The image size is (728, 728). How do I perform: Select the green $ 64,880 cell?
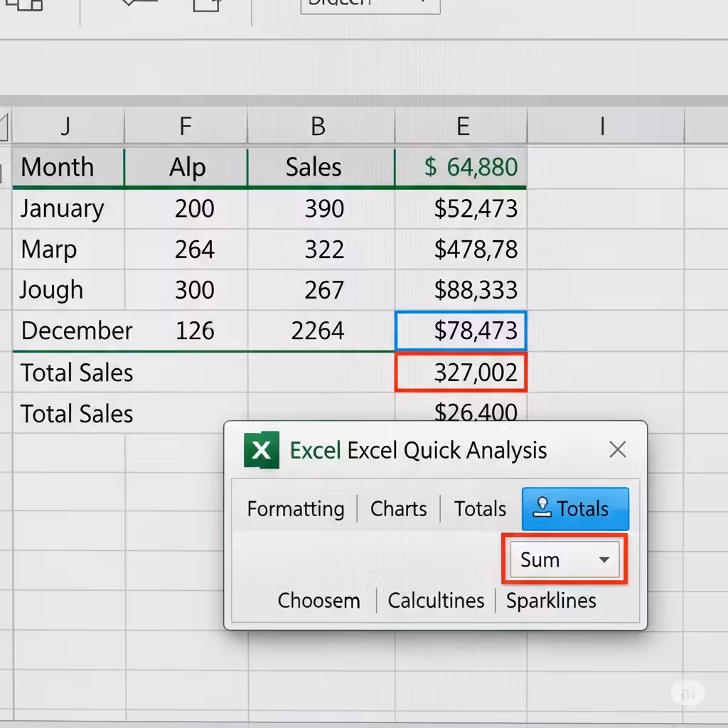point(461,167)
